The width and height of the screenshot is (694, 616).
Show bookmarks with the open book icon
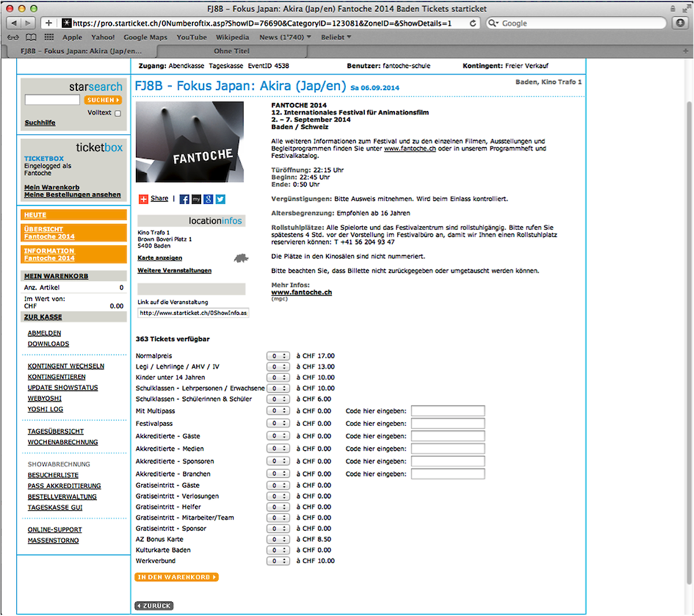pyautogui.click(x=31, y=37)
